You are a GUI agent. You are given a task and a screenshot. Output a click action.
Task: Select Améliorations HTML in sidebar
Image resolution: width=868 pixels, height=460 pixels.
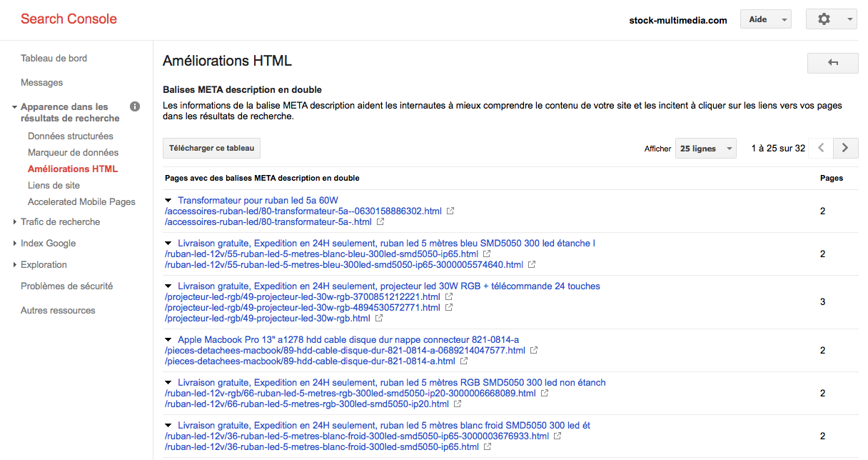click(x=73, y=169)
